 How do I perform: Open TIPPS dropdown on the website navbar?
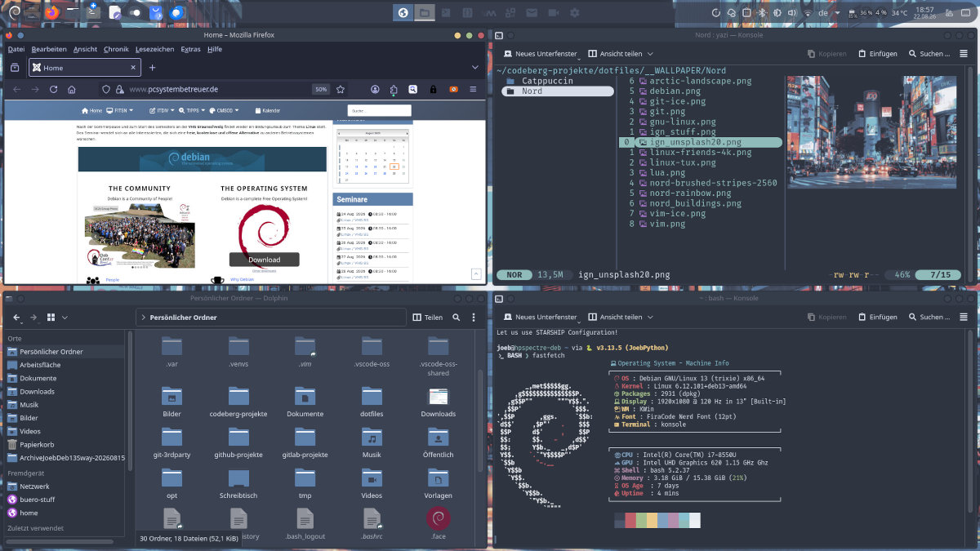(x=193, y=110)
